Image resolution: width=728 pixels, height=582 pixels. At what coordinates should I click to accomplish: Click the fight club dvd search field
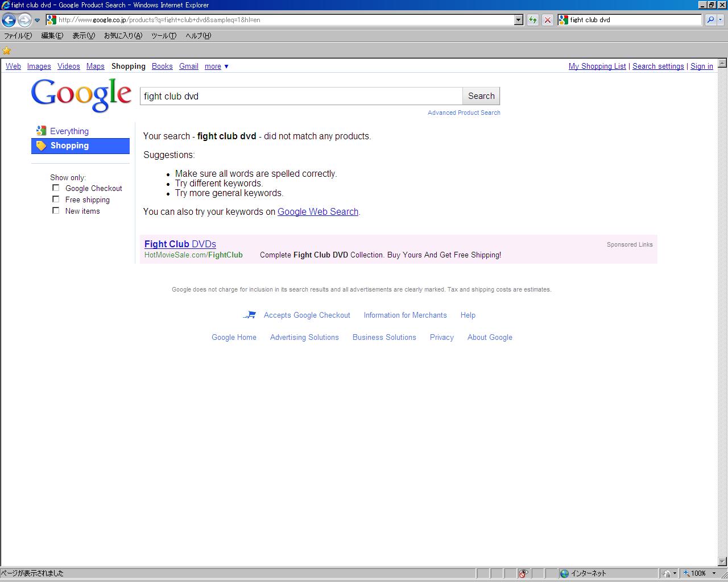tap(301, 96)
